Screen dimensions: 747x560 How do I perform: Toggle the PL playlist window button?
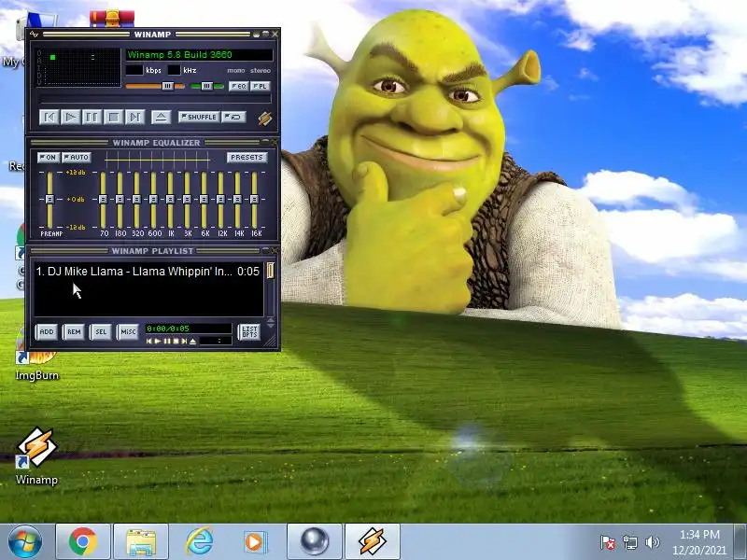[x=261, y=86]
